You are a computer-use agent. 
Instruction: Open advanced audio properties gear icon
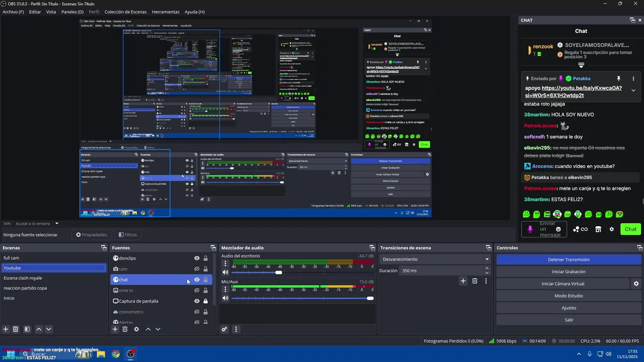(x=224, y=329)
